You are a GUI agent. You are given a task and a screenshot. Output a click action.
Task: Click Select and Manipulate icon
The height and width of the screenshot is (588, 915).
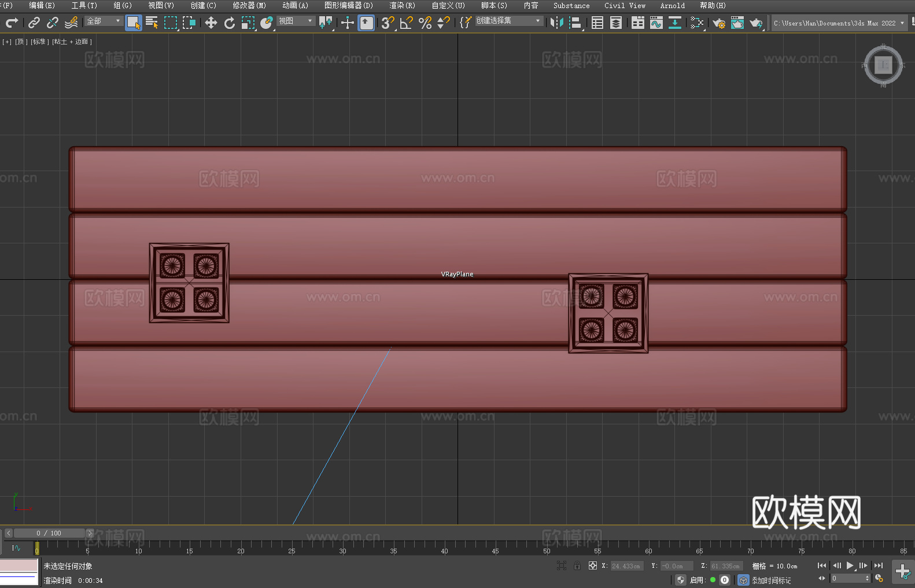[347, 23]
